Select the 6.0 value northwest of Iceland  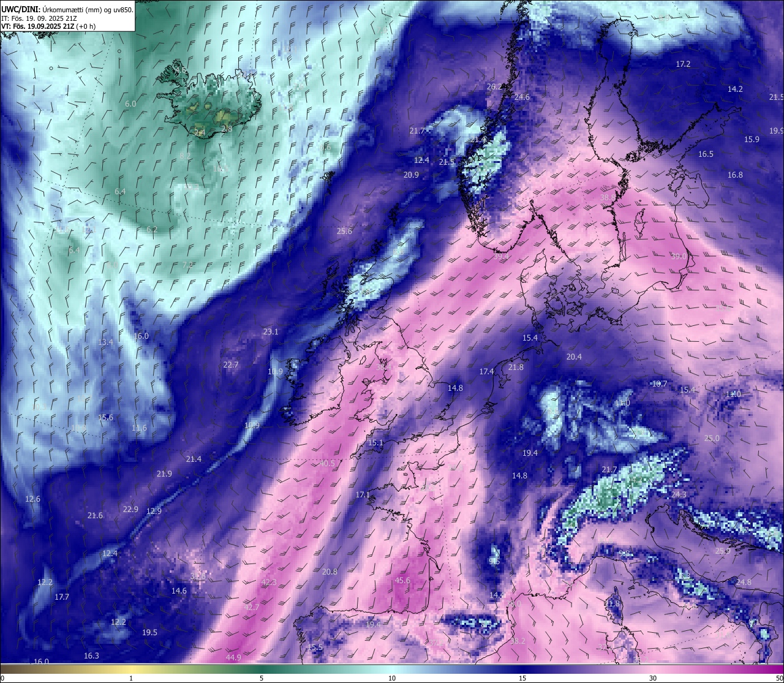[x=130, y=104]
